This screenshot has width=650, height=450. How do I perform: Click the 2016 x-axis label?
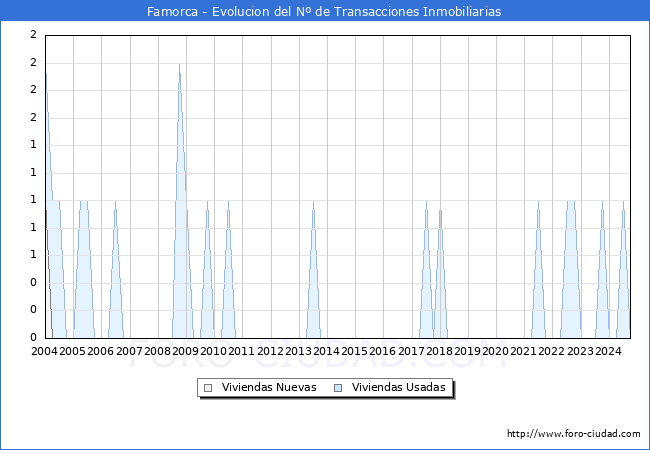[383, 351]
